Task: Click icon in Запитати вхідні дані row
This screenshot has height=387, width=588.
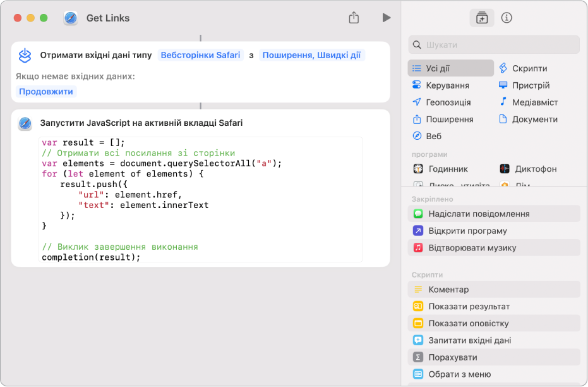Action: pyautogui.click(x=417, y=340)
